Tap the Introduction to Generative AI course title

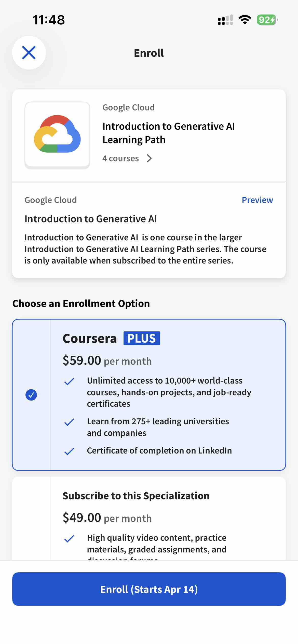point(91,218)
